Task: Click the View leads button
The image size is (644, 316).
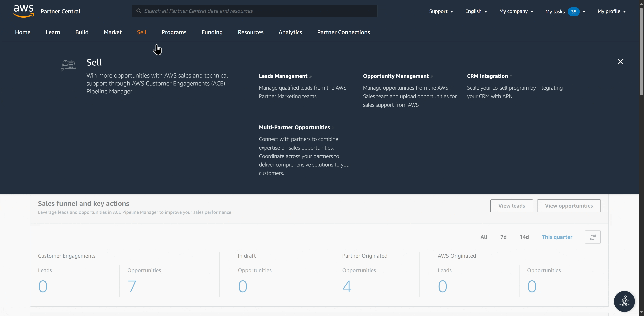Action: (x=511, y=206)
